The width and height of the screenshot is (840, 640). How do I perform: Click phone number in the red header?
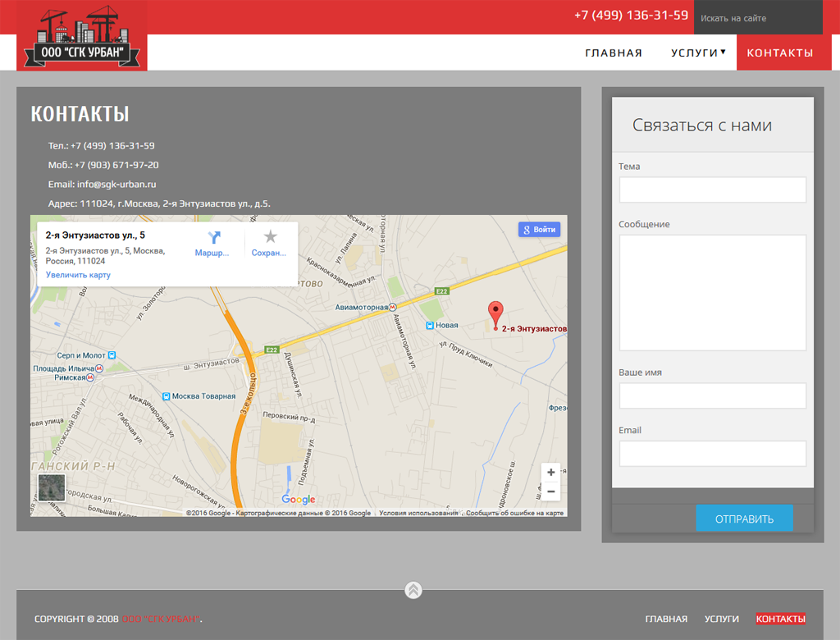tap(631, 15)
